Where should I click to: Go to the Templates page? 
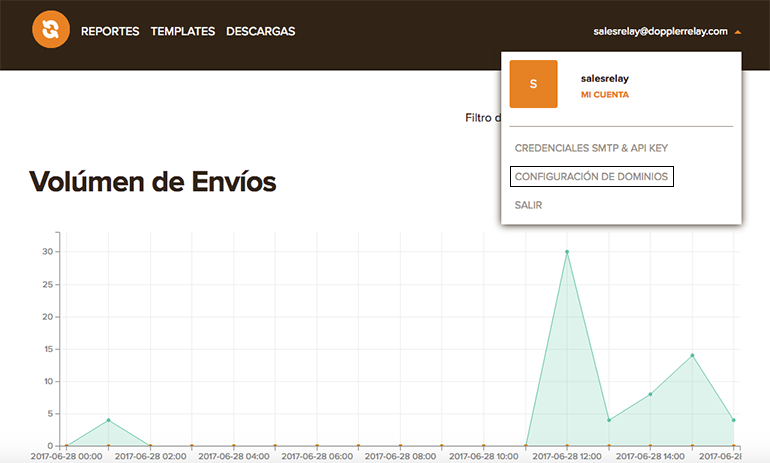pyautogui.click(x=183, y=31)
